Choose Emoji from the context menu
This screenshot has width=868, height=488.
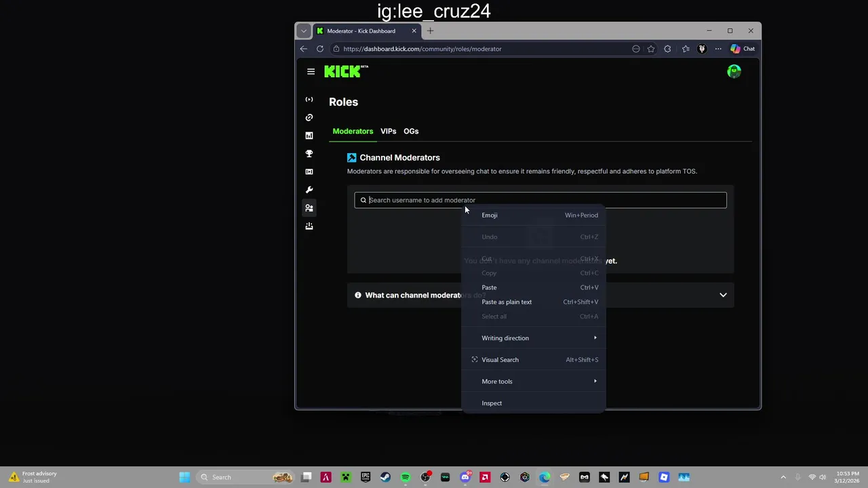pyautogui.click(x=534, y=215)
